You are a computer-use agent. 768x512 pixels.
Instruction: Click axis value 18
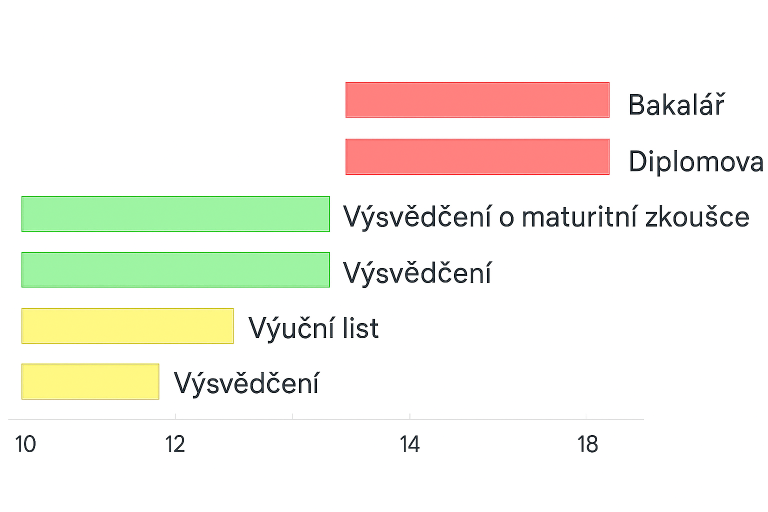pos(587,444)
